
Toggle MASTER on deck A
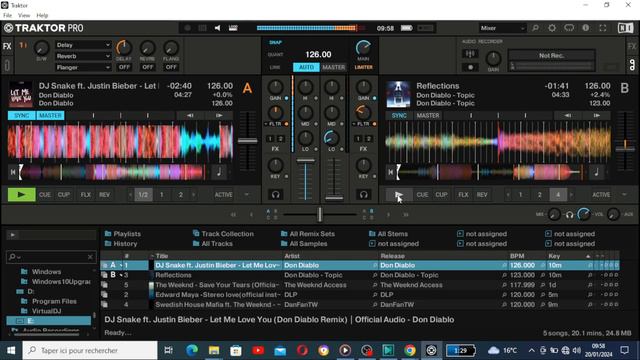50,116
